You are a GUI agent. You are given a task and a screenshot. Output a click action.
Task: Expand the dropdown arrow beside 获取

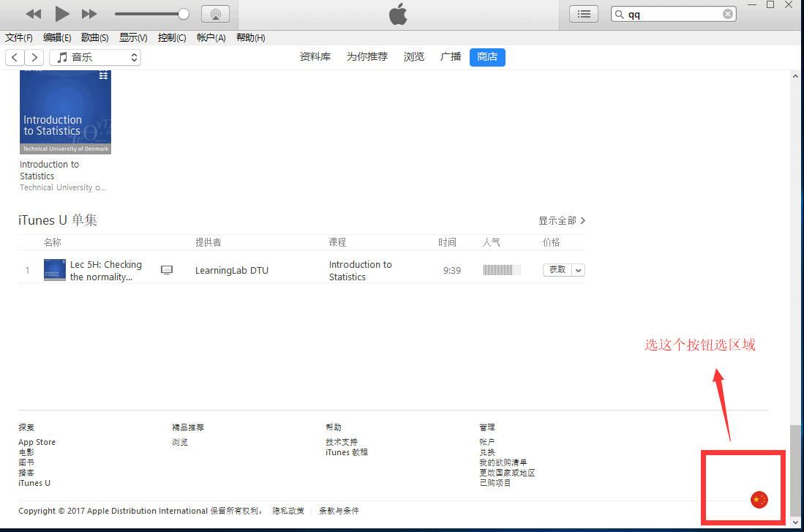pos(579,270)
